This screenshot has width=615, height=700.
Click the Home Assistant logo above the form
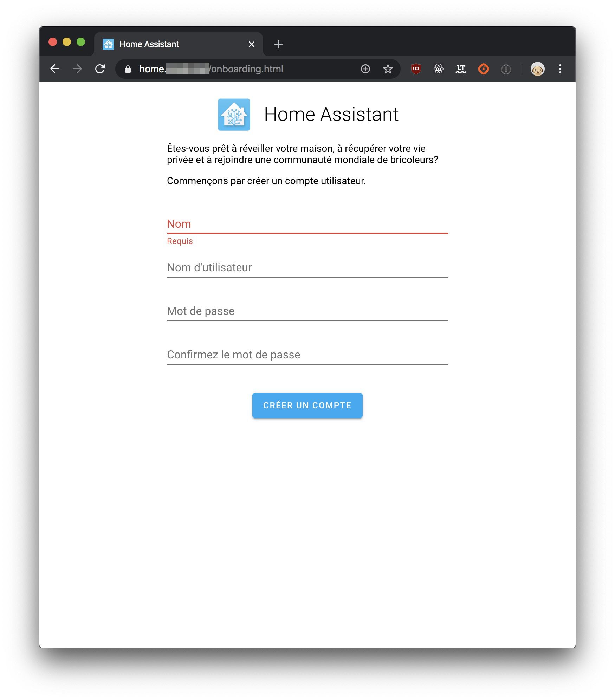pyautogui.click(x=234, y=114)
